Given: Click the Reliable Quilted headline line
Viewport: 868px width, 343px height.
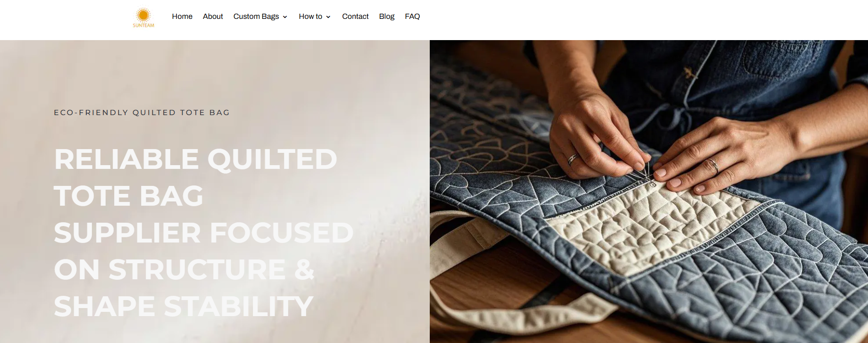Looking at the screenshot, I should [195, 159].
